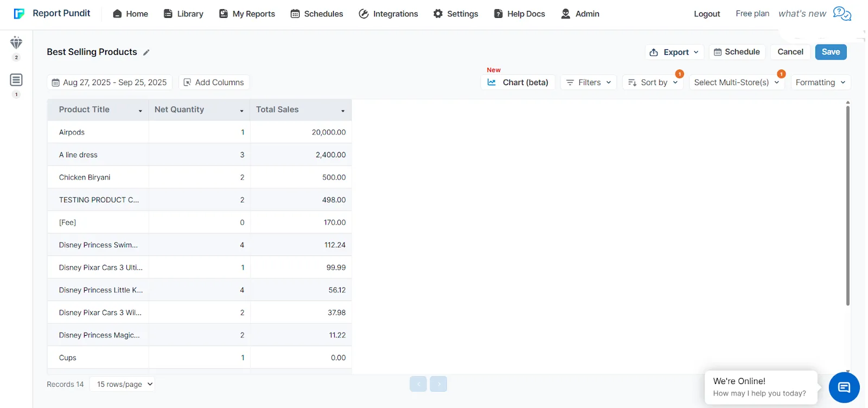Image resolution: width=868 pixels, height=408 pixels.
Task: Open Chart (beta) view label
Action: pyautogui.click(x=525, y=82)
